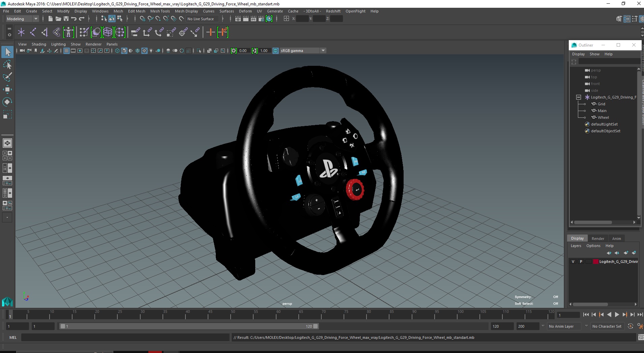644x353 pixels.
Task: Open the Mesh Tools menu
Action: [160, 11]
